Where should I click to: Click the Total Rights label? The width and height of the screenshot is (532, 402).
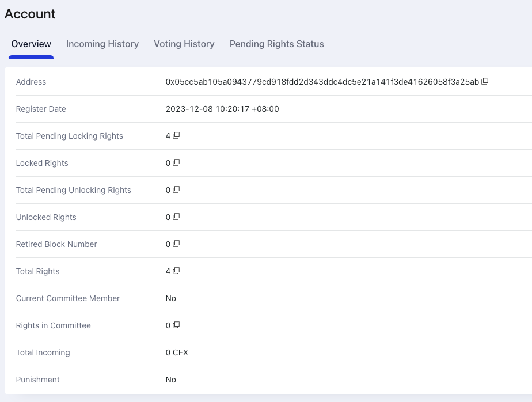point(37,271)
